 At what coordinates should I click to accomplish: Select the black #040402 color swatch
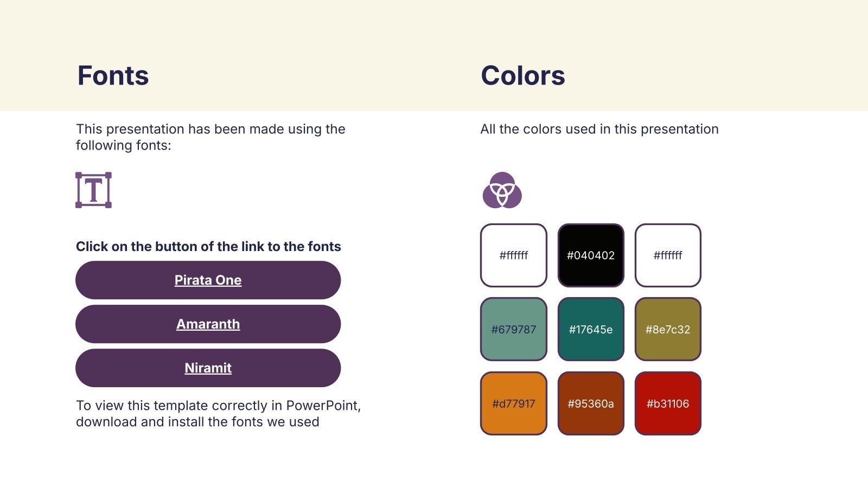pos(591,255)
